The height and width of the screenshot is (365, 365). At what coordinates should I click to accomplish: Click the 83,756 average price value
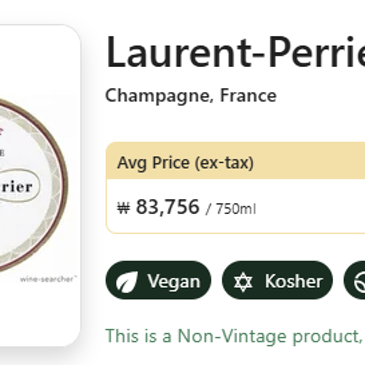click(x=168, y=207)
